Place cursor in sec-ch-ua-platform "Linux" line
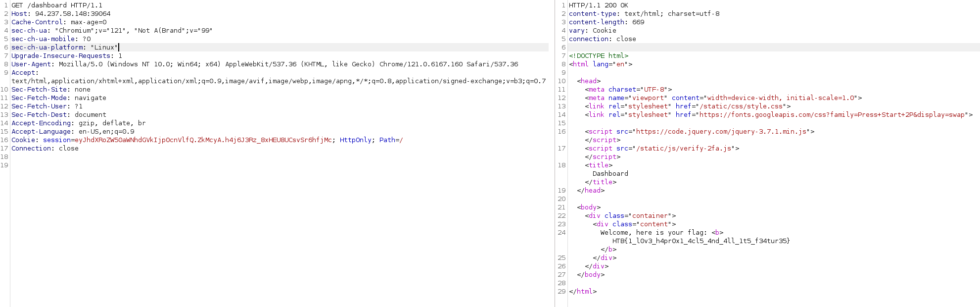Screen dimensions: 980x307 (x=65, y=48)
